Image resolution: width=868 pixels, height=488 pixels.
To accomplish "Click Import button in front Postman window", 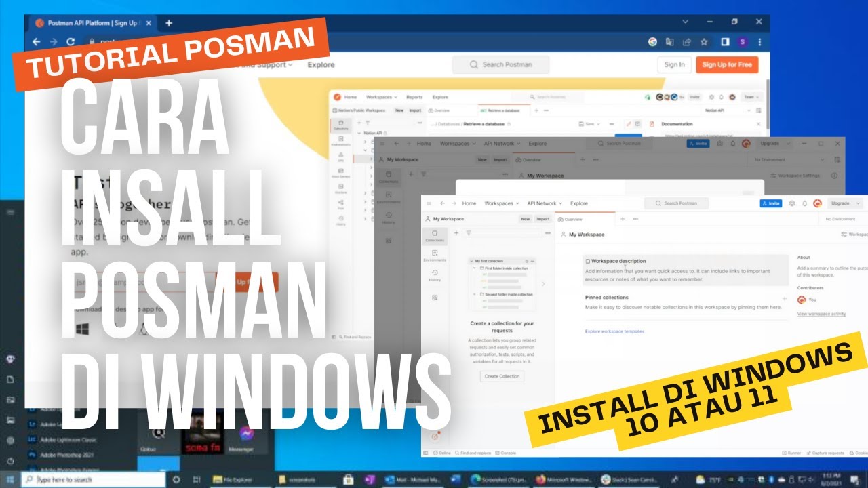I will [543, 219].
